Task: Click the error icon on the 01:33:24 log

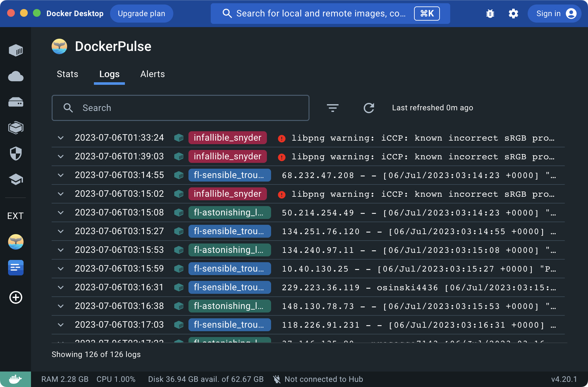Action: (x=282, y=139)
